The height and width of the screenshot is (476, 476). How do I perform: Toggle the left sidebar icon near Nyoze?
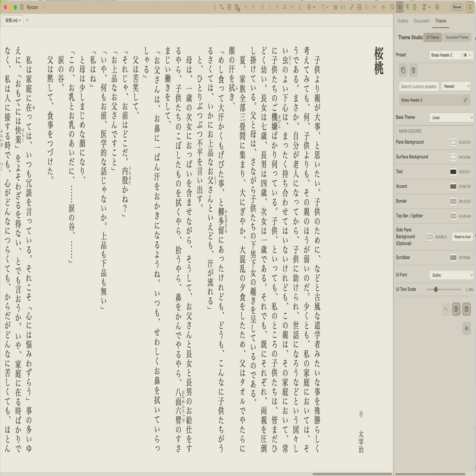(x=22, y=7)
